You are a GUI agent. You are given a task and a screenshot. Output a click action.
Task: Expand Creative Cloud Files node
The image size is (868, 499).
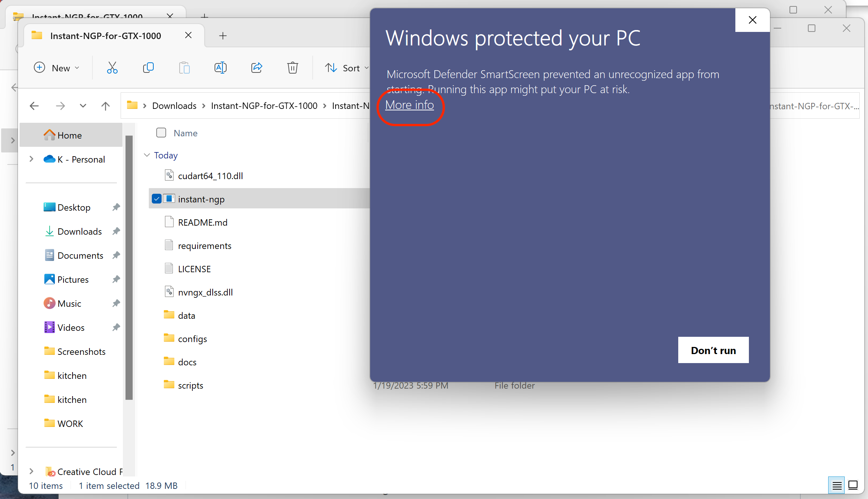pyautogui.click(x=32, y=471)
